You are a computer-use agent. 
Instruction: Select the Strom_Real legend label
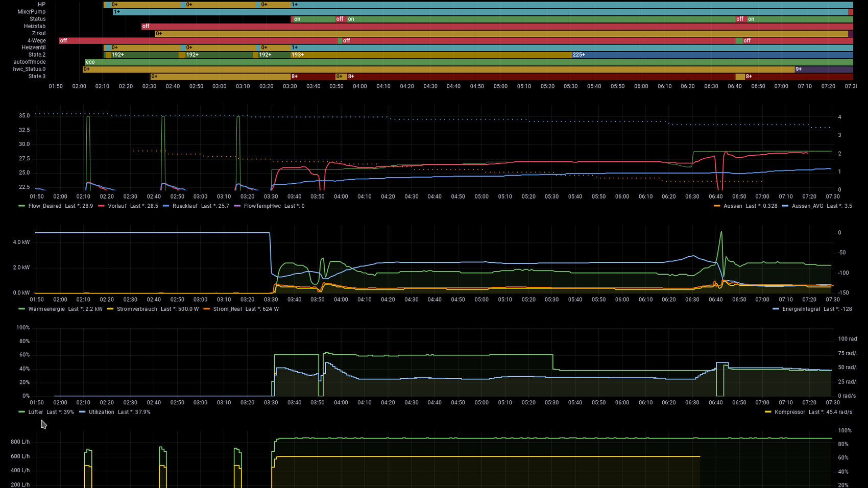click(227, 309)
